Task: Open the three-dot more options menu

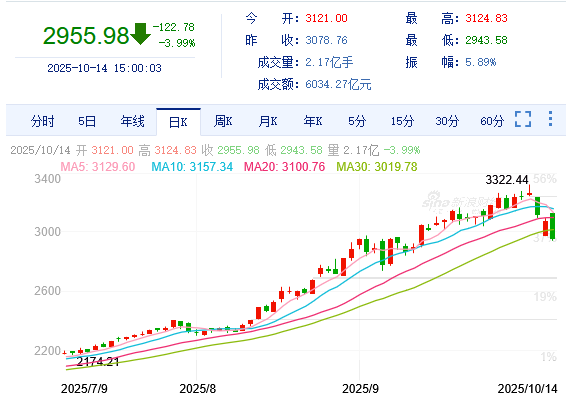Action: click(550, 119)
